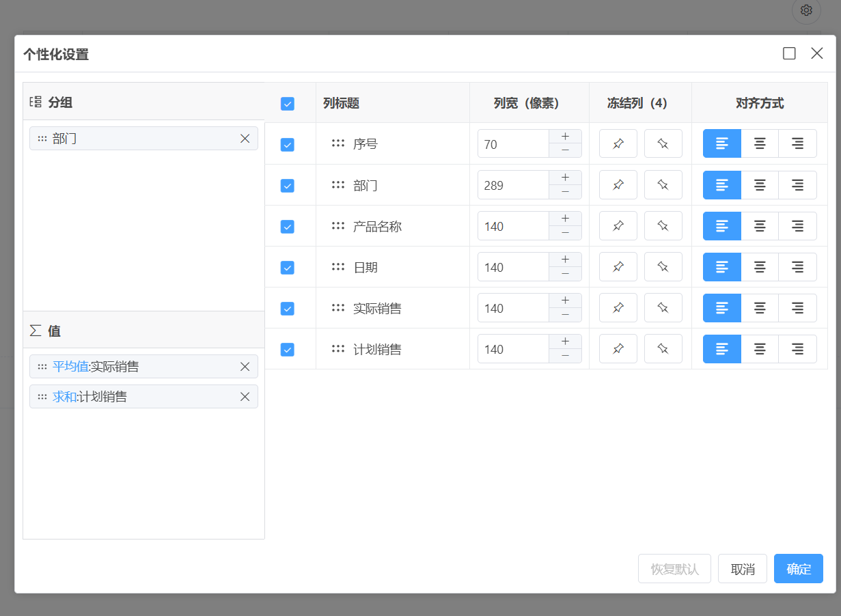The height and width of the screenshot is (616, 841).
Task: Left-align the 计划销售 column
Action: [x=722, y=349]
